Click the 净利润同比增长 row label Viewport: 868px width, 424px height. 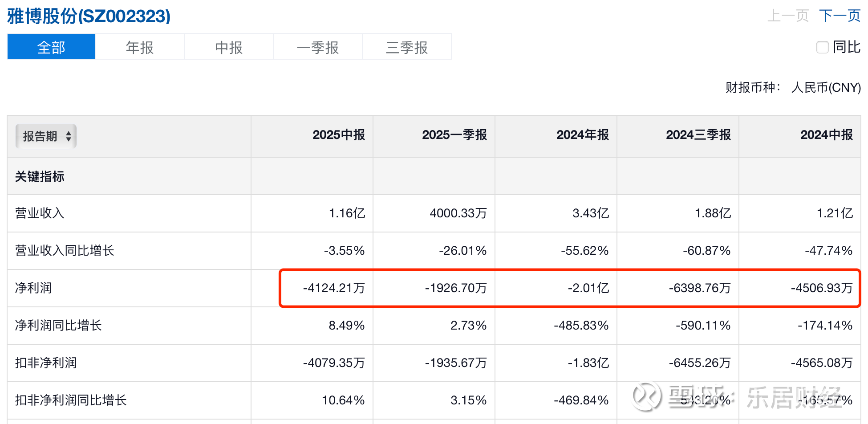tap(58, 326)
